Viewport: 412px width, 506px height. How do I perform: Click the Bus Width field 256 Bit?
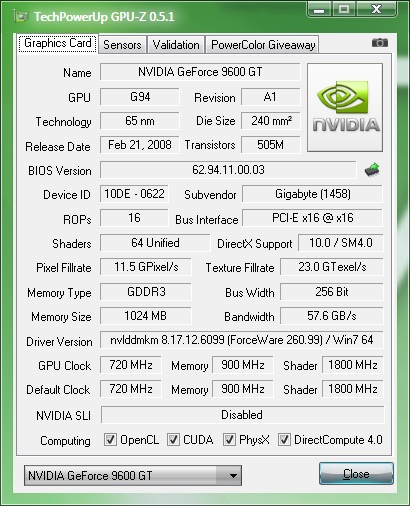coord(332,292)
